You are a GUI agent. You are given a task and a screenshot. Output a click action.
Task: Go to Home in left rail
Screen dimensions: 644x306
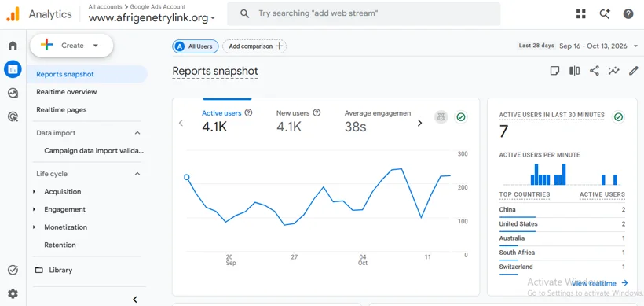[x=13, y=46]
